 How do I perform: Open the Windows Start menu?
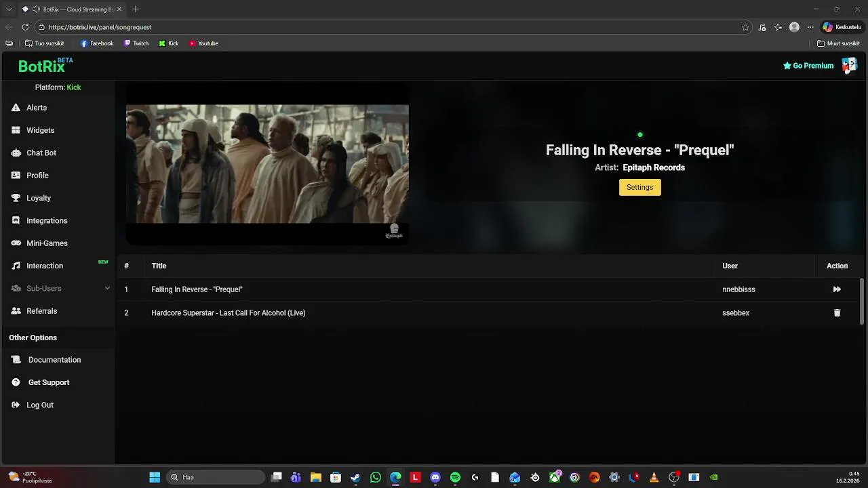[x=155, y=477]
